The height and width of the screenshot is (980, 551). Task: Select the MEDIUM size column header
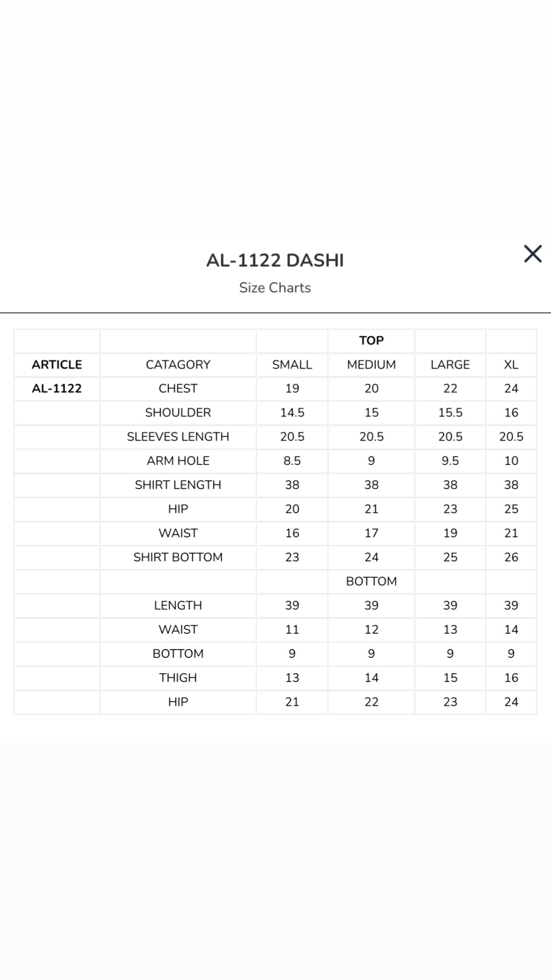371,365
